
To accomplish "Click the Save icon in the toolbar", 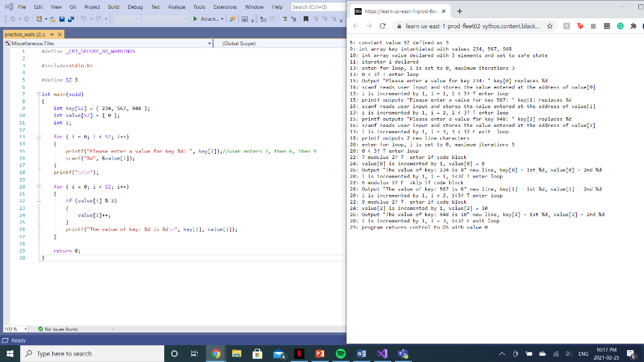I will pyautogui.click(x=62, y=19).
